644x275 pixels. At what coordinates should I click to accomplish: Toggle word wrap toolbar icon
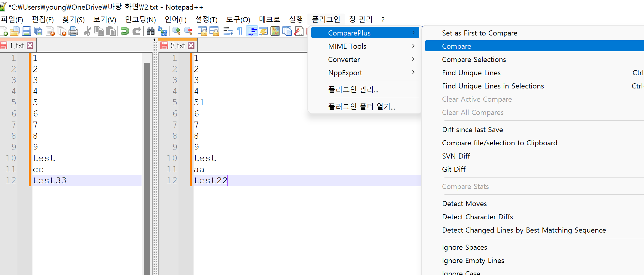pos(228,31)
